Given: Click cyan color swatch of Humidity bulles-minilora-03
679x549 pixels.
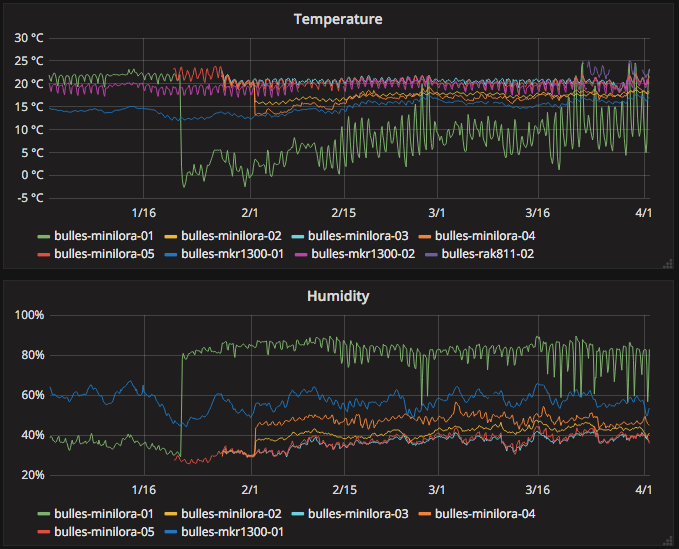Looking at the screenshot, I should 298,514.
